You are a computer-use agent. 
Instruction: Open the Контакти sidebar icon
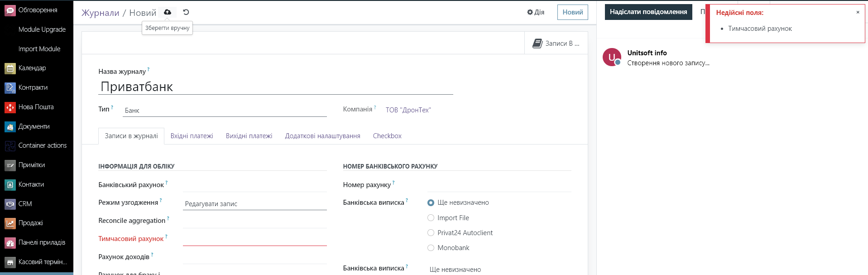(x=10, y=185)
